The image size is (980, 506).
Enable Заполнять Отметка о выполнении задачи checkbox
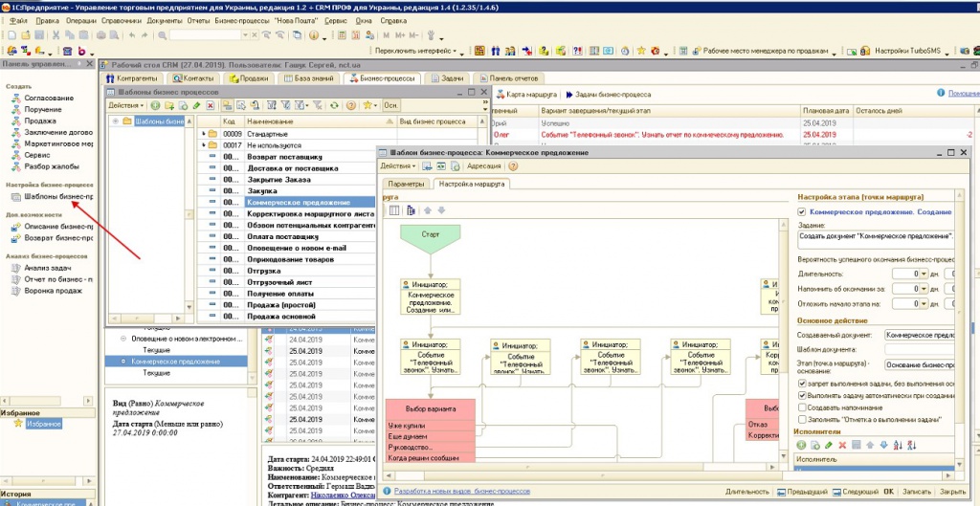[x=802, y=419]
